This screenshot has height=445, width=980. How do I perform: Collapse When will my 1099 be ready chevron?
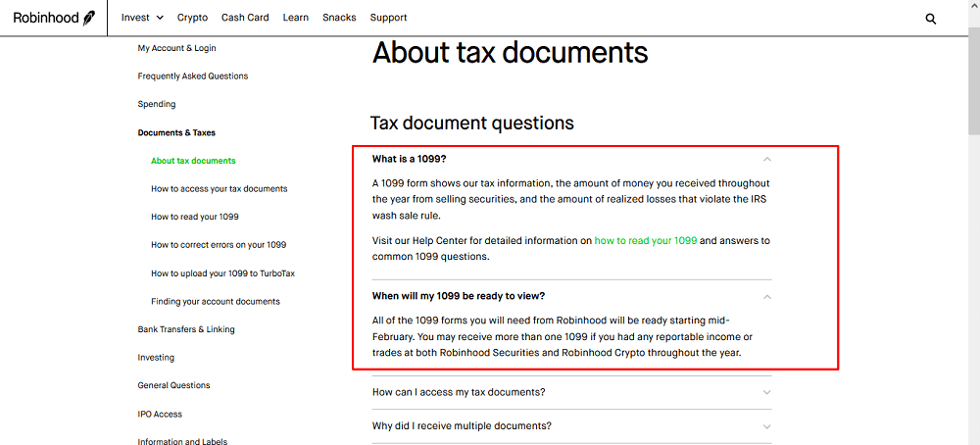click(x=767, y=296)
